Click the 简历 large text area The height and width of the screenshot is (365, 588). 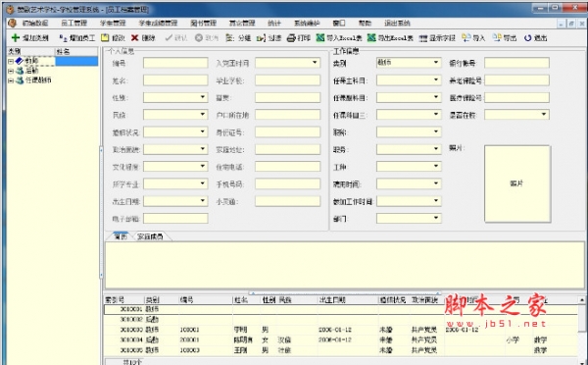point(345,265)
